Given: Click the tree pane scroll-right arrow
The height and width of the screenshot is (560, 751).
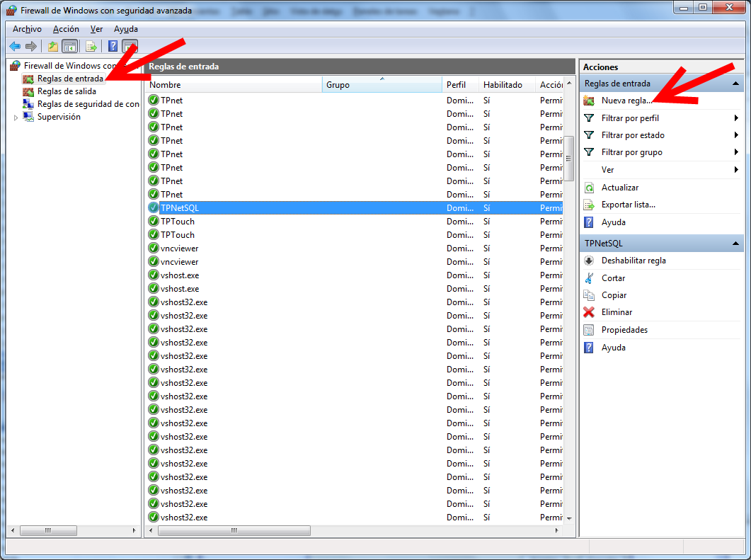Looking at the screenshot, I should click(x=134, y=531).
